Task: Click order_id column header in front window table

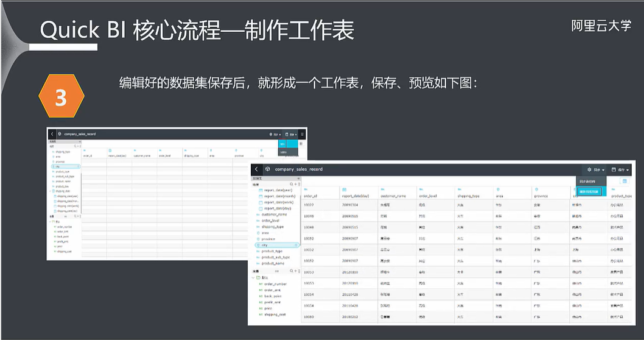Action: 310,196
